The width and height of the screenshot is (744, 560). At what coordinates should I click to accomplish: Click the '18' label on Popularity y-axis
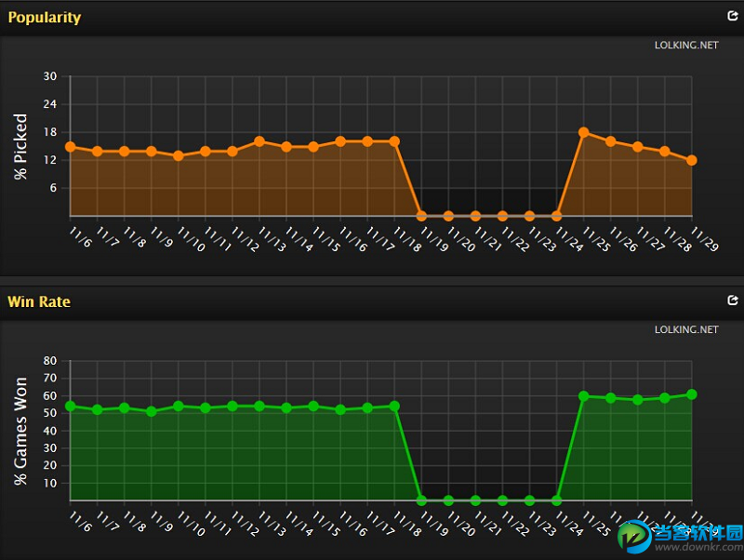tap(50, 132)
